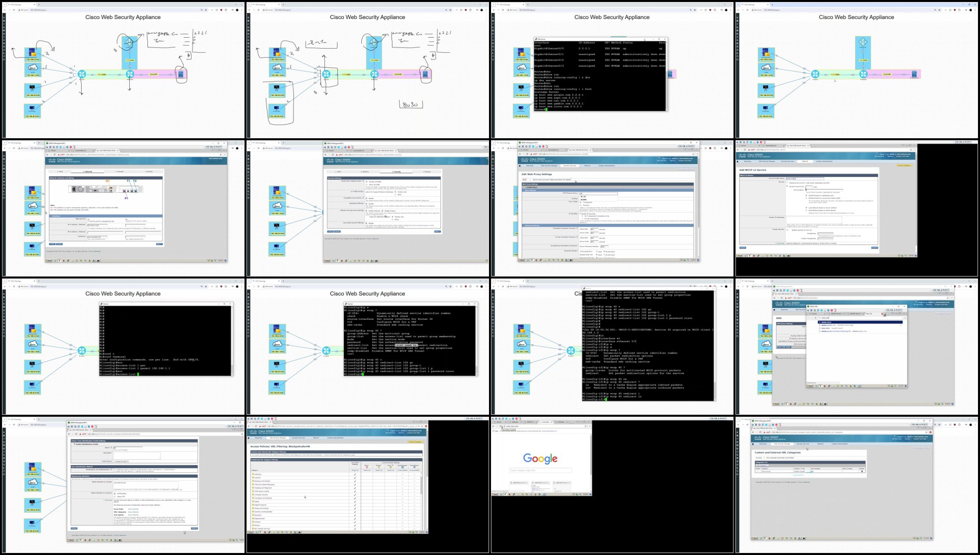Image resolution: width=980 pixels, height=555 pixels.
Task: Click first 'SERVER Home Page' shortcut tile on Google page
Action: (519, 487)
